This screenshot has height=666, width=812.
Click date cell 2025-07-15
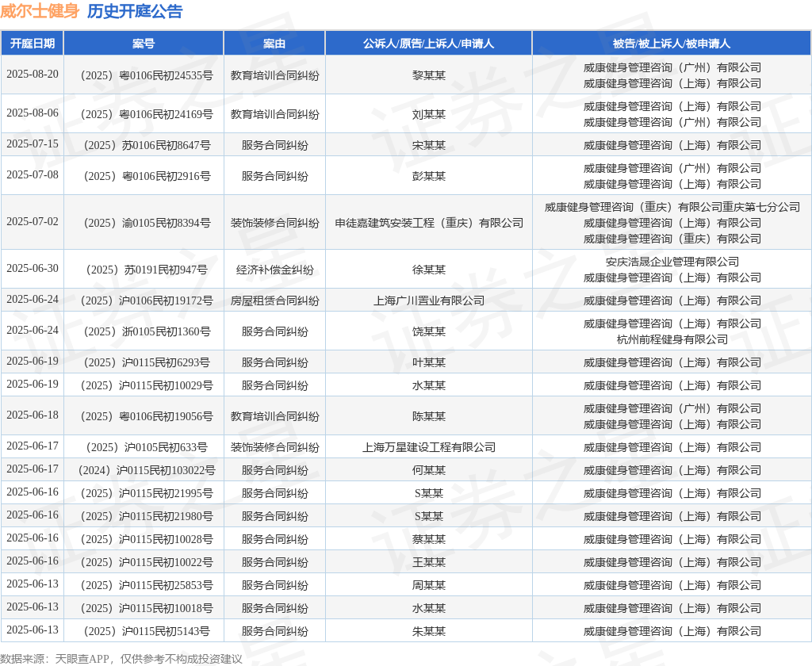(x=32, y=144)
